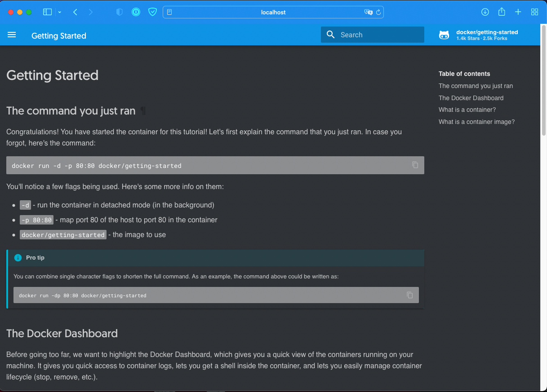Reload the localhost page
This screenshot has width=547, height=392.
pyautogui.click(x=378, y=12)
